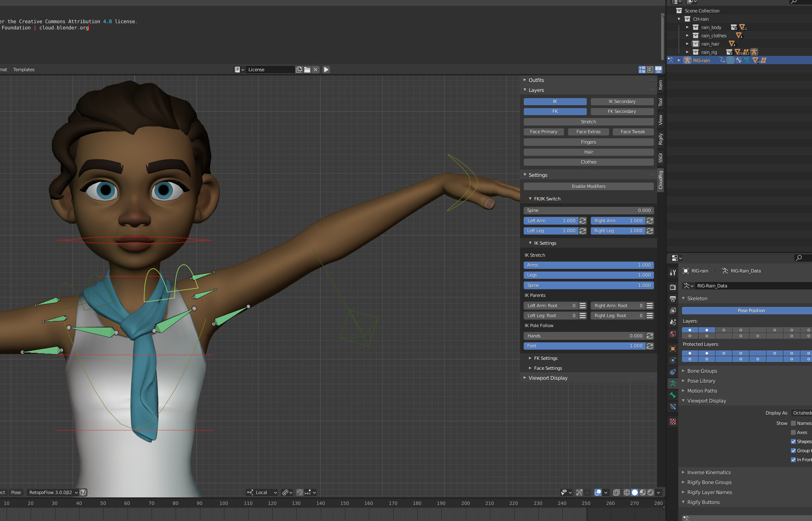Open the Display As Octahedral dropdown

click(x=801, y=413)
